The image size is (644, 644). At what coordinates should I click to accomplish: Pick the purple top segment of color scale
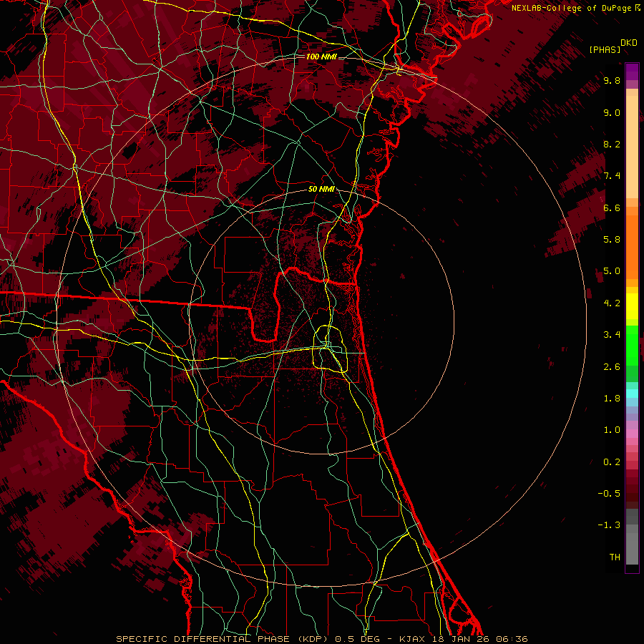point(632,72)
